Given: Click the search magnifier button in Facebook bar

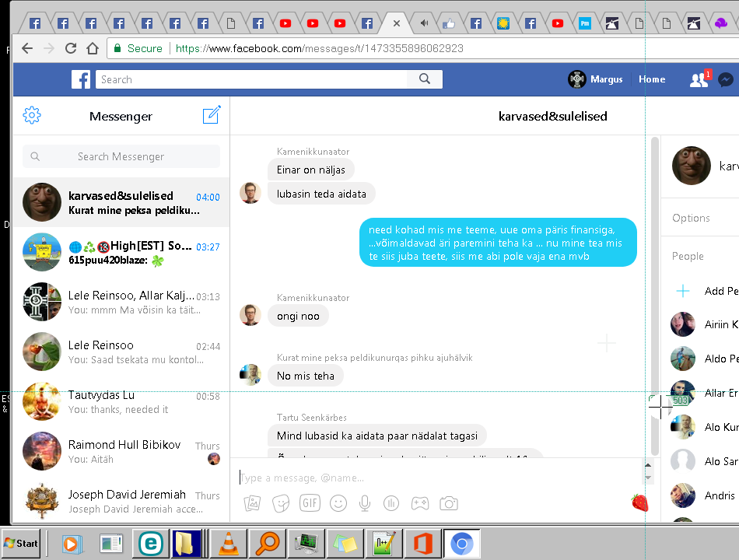Looking at the screenshot, I should click(x=425, y=79).
